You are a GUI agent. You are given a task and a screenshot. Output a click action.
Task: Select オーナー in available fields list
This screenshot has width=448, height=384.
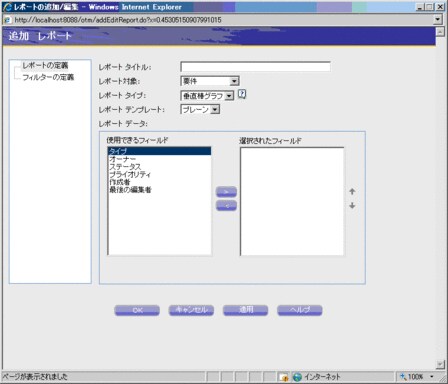pyautogui.click(x=160, y=159)
